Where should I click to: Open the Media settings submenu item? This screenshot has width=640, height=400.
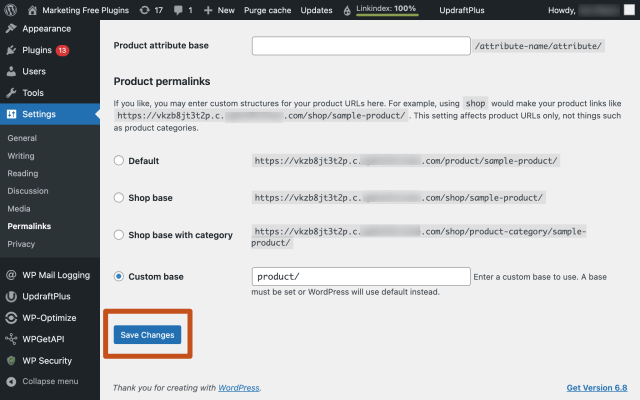coord(19,209)
